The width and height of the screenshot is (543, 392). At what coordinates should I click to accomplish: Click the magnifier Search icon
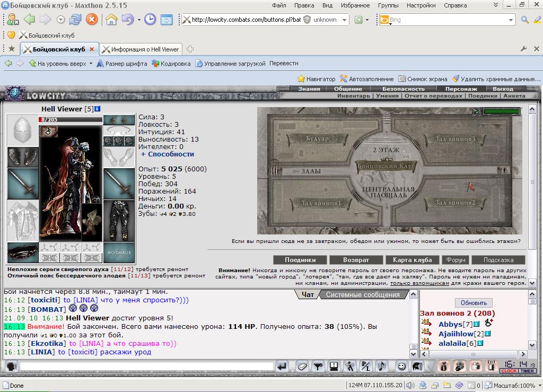coord(525,20)
